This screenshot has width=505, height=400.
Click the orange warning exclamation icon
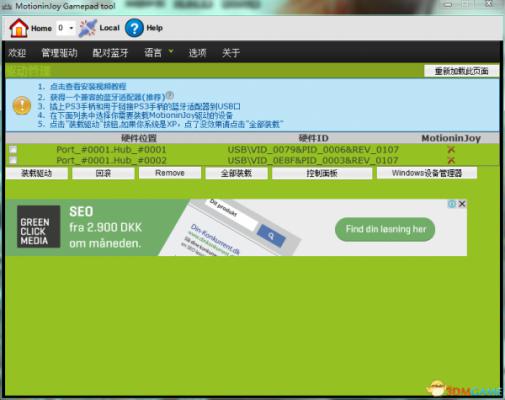(22, 106)
